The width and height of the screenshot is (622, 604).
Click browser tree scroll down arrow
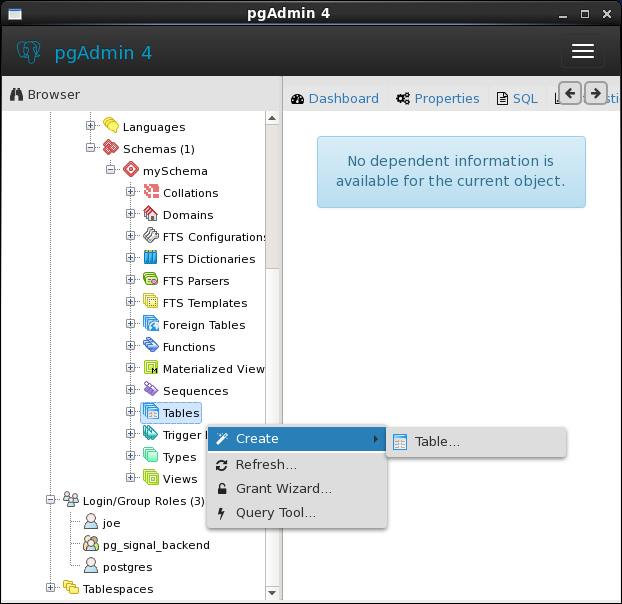click(272, 593)
